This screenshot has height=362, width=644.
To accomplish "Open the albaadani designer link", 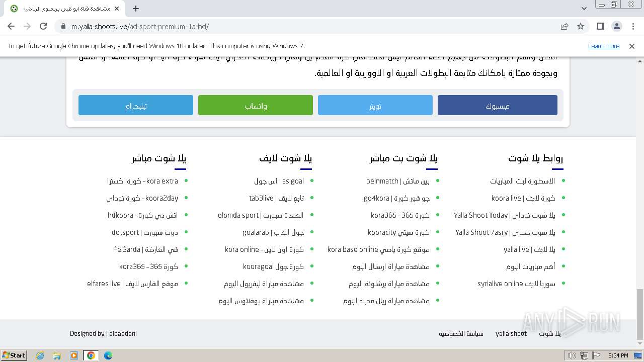I will click(123, 333).
